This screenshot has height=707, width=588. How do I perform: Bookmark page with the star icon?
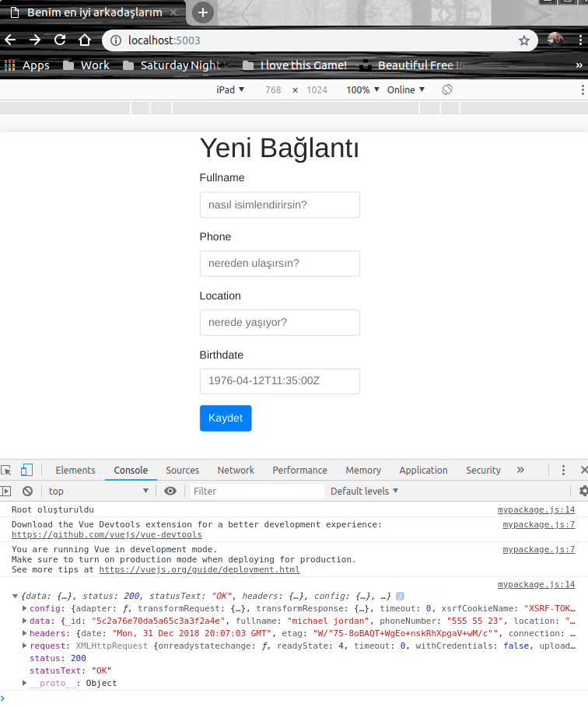[524, 40]
